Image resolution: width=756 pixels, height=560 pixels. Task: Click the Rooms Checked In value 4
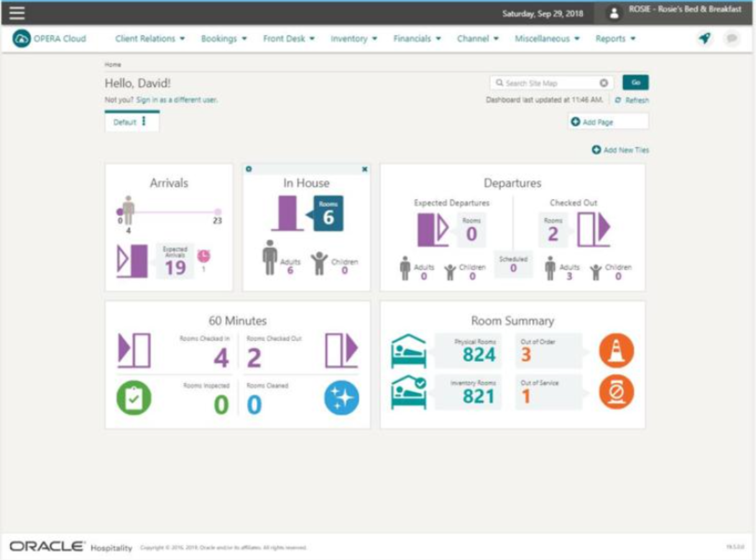(x=221, y=358)
